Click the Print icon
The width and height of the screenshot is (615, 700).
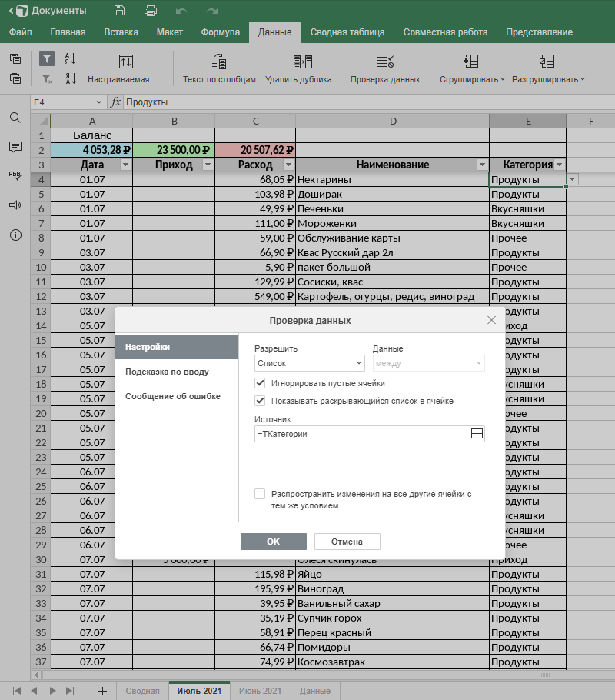click(x=151, y=11)
